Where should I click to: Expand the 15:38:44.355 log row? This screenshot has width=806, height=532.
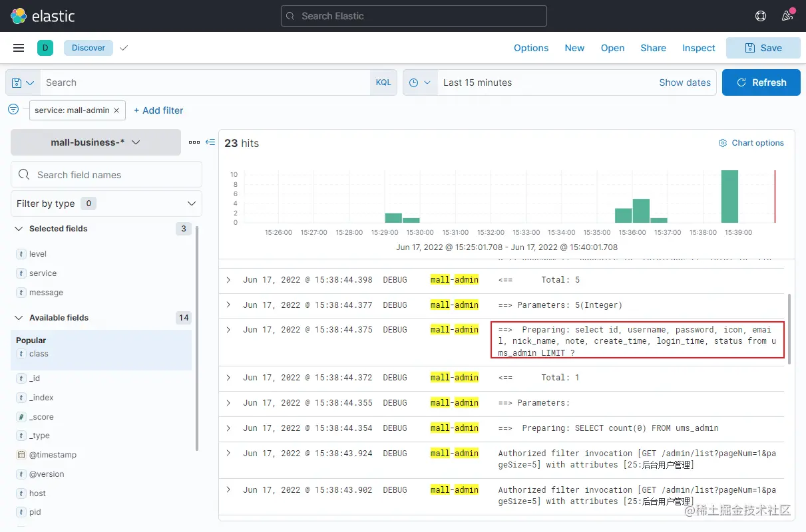(228, 402)
